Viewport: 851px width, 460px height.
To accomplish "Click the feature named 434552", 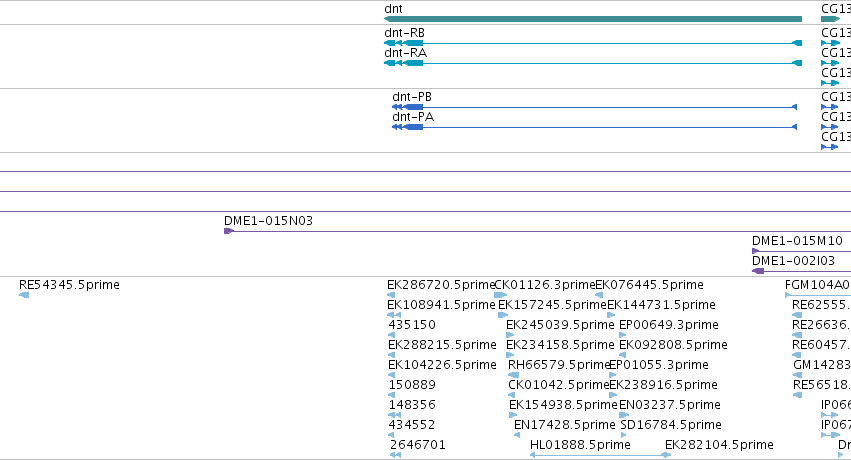I will click(412, 425).
